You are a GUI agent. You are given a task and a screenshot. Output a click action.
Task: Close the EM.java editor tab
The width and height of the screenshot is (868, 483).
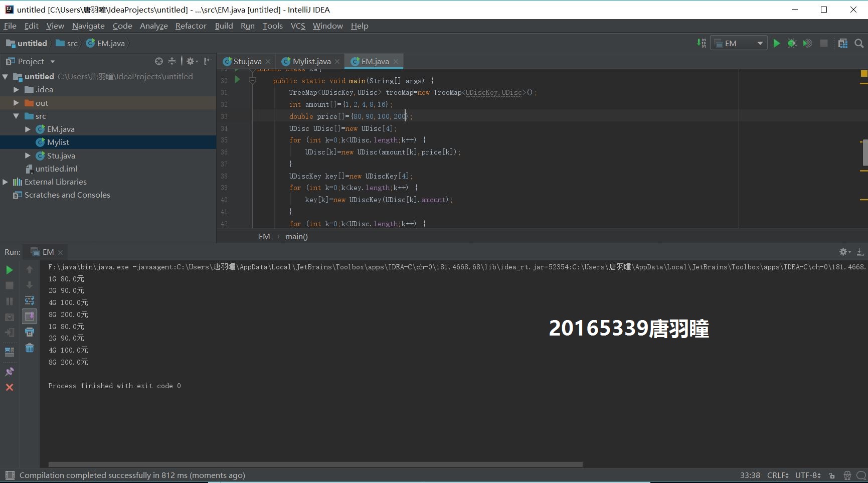click(396, 61)
